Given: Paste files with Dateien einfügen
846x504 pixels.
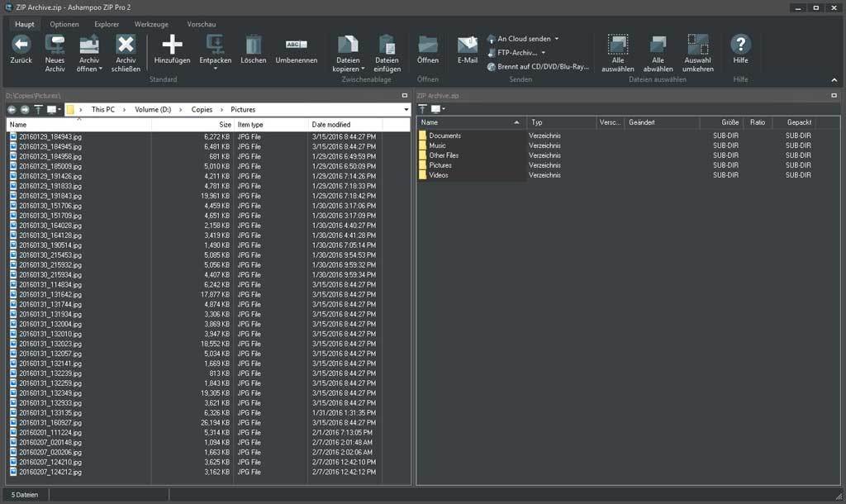Looking at the screenshot, I should (x=387, y=54).
